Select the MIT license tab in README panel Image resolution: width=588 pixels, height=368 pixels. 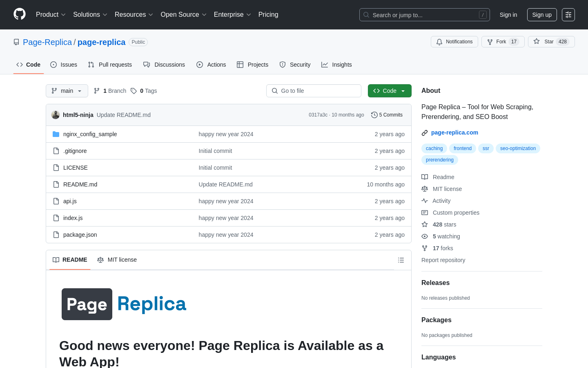click(117, 260)
